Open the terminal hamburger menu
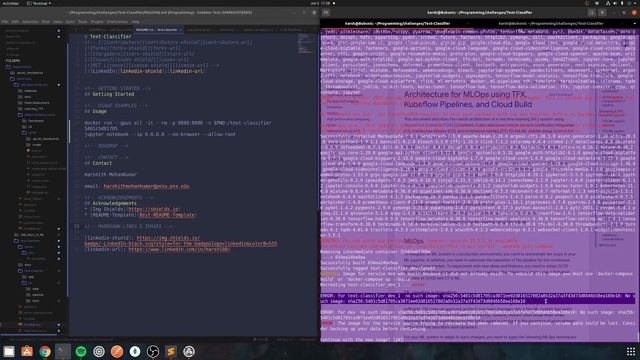Screen dimensions: 640x360 click(x=602, y=13)
